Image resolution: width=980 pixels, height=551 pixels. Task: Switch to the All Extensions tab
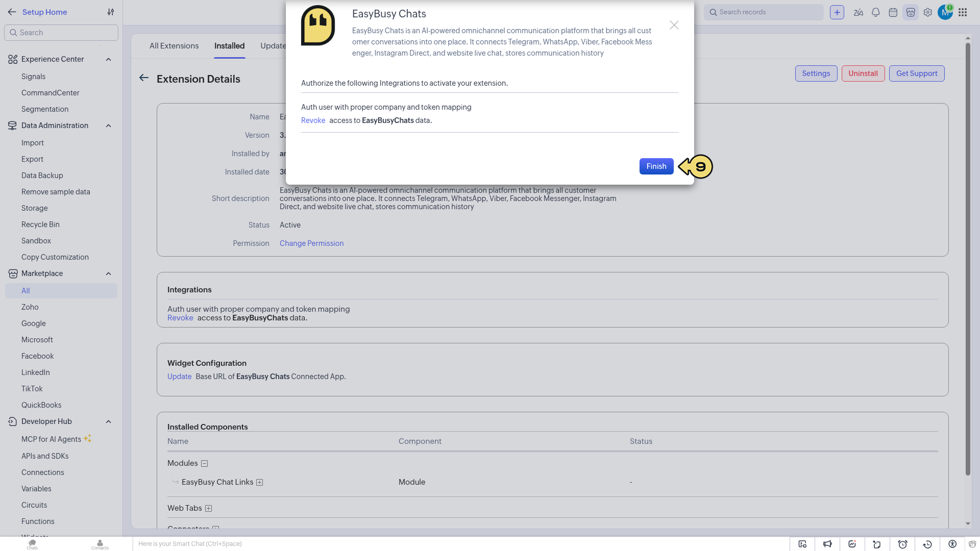coord(174,46)
